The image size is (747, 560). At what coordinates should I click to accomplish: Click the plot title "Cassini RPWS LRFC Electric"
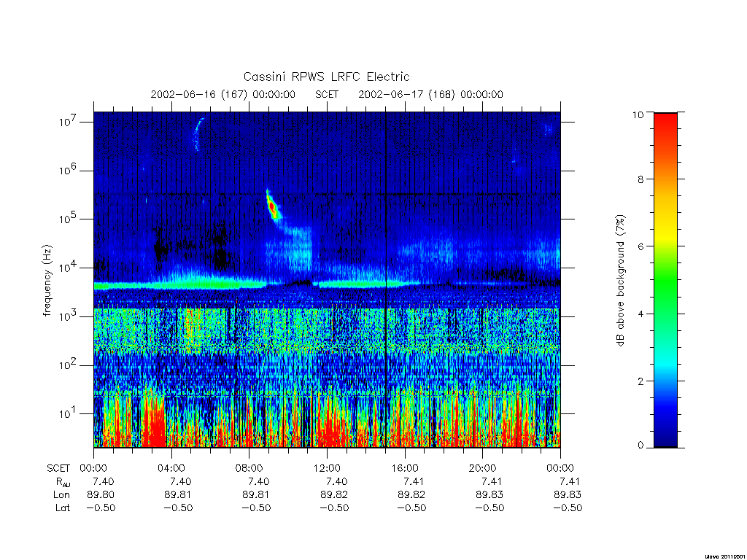(x=326, y=77)
